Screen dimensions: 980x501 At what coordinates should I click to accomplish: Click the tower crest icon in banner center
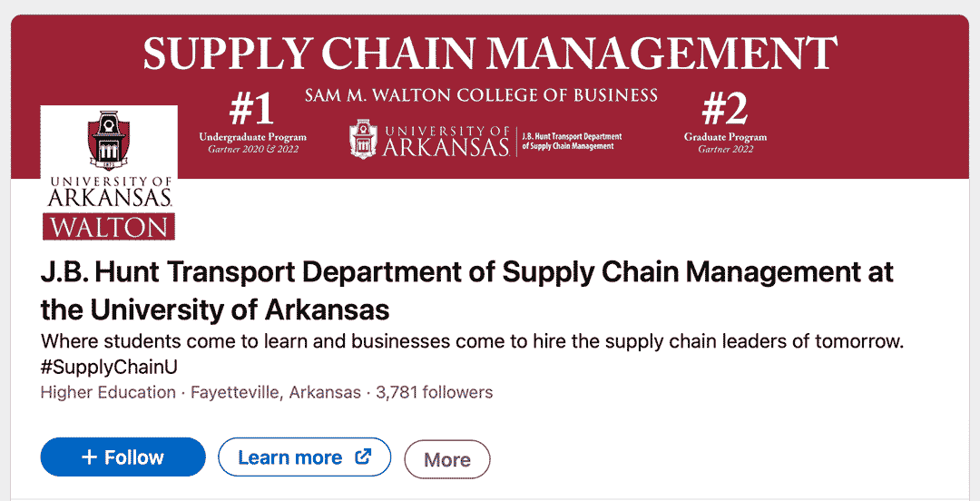(364, 140)
